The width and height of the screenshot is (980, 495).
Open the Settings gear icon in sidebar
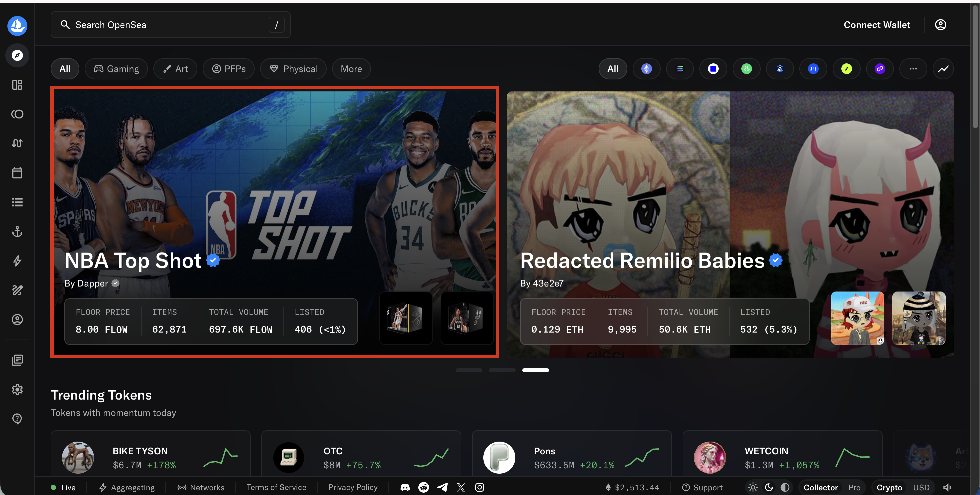coord(17,389)
